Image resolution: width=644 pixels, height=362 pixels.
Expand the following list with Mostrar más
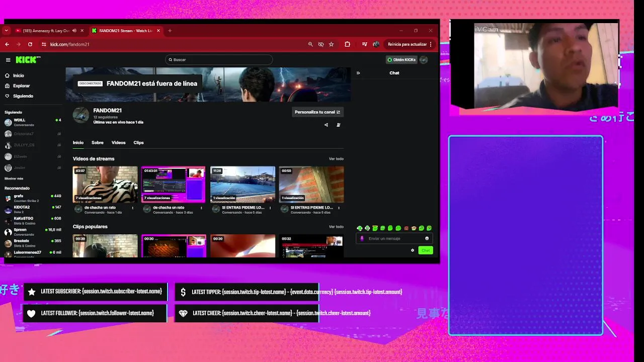pyautogui.click(x=14, y=178)
